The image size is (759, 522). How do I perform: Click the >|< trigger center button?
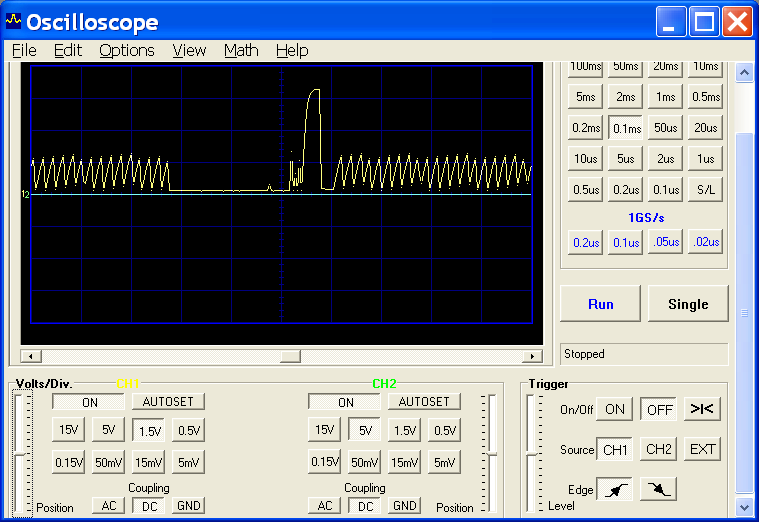point(702,409)
